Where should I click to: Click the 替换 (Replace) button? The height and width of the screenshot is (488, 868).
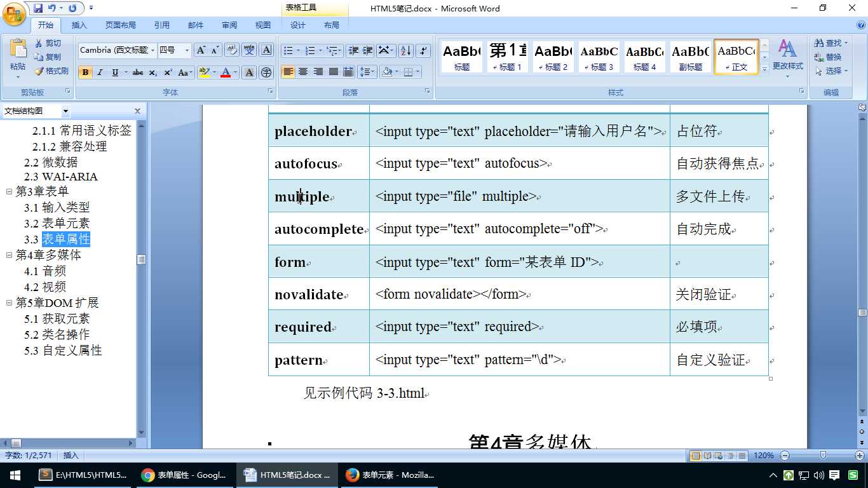(829, 57)
